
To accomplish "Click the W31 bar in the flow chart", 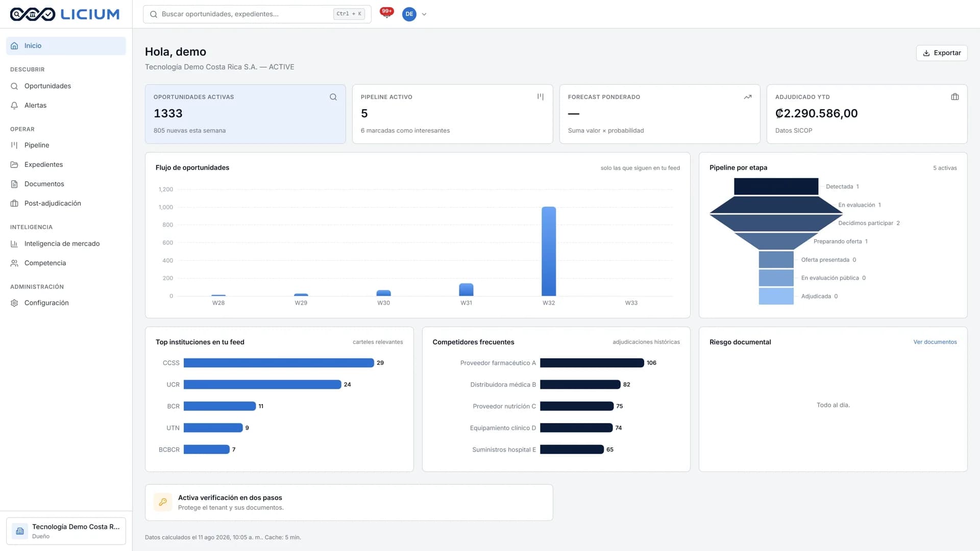I will (466, 290).
